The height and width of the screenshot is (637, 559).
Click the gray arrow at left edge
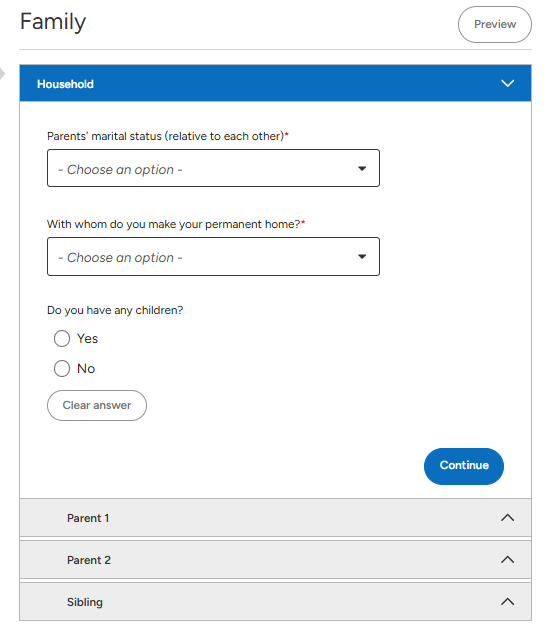[2, 74]
